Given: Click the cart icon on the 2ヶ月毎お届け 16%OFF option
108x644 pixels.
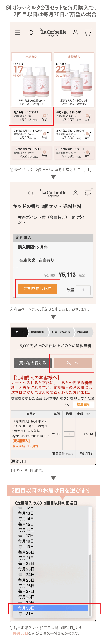Looking at the screenshot, I should pos(45,136).
